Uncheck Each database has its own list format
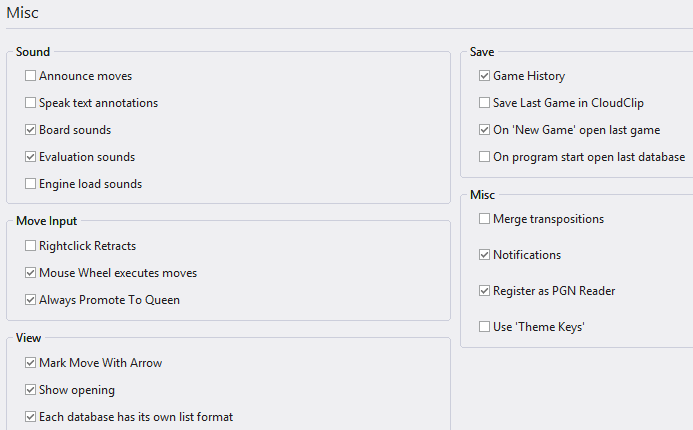This screenshot has height=430, width=693. tap(31, 417)
